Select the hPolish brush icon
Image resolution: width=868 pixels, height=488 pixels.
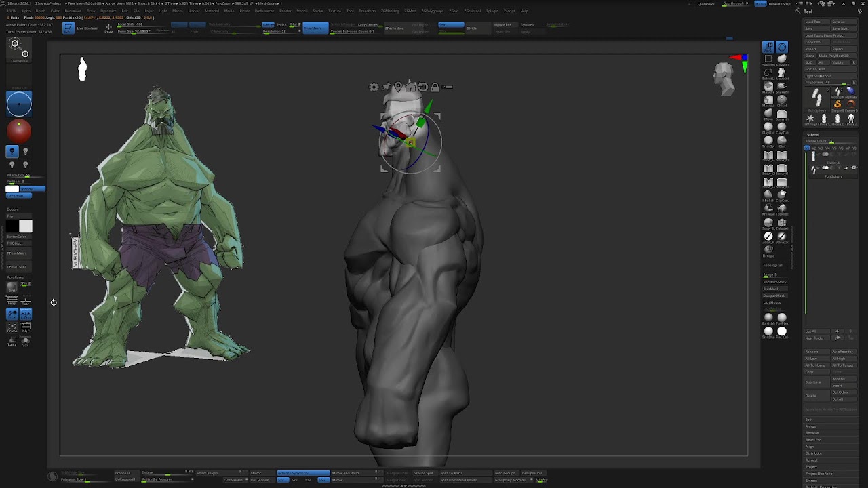click(x=768, y=195)
